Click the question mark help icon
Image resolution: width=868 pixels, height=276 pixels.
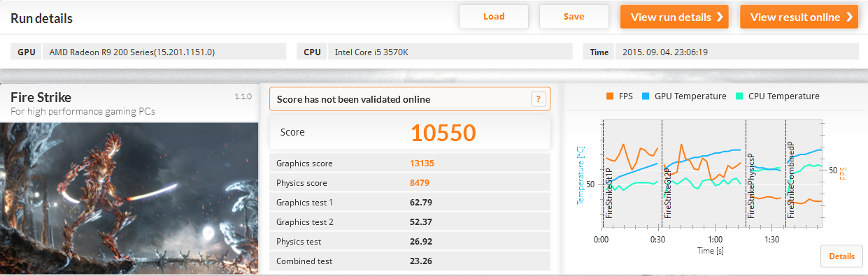(x=538, y=99)
